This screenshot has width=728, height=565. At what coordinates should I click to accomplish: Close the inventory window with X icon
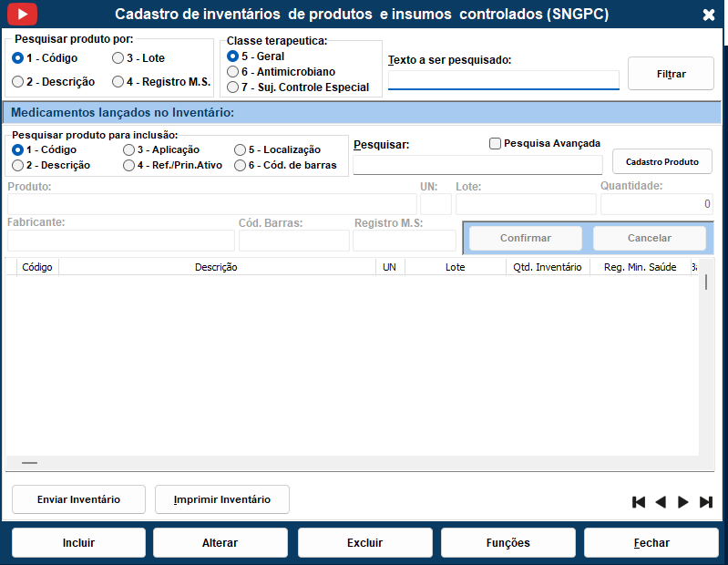click(709, 15)
